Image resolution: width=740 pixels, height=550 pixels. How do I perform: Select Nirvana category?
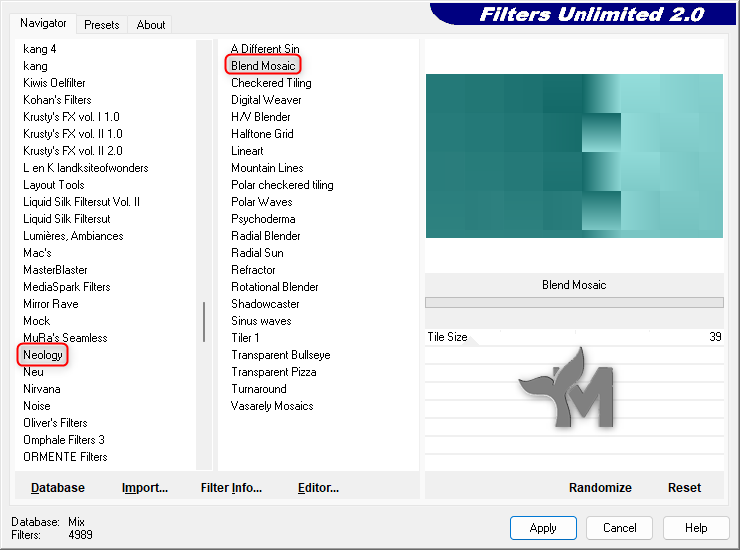(42, 389)
